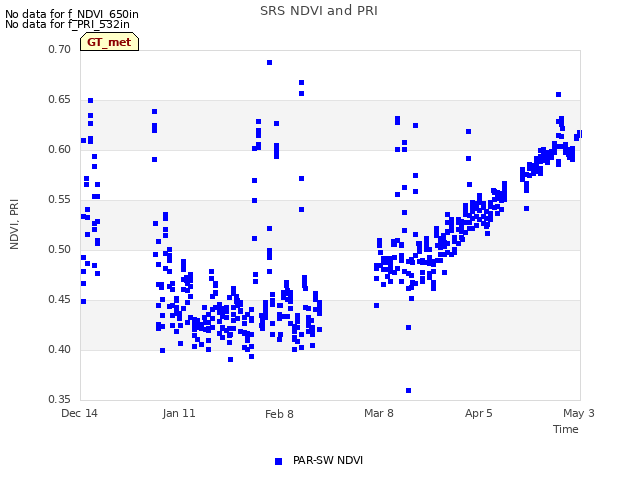This screenshot has width=640, height=480.
Task: Click the Apr 5 x-axis tick label
Action: pyautogui.click(x=479, y=413)
